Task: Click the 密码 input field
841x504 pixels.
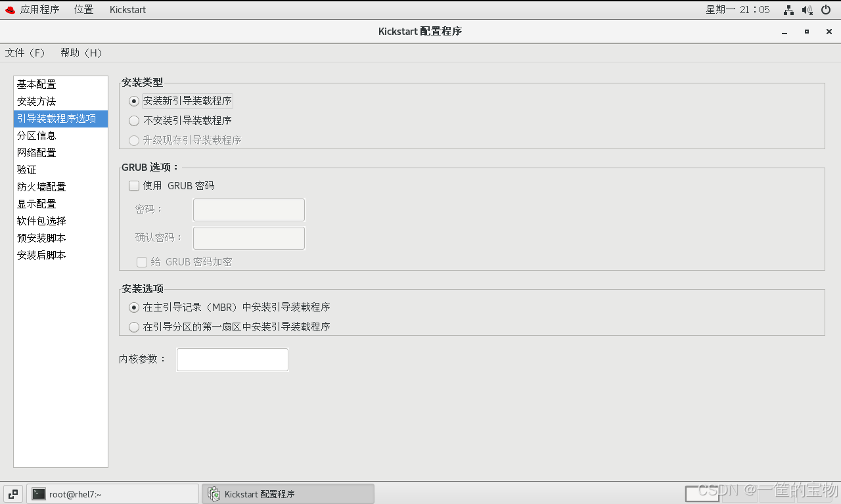Action: pyautogui.click(x=249, y=210)
